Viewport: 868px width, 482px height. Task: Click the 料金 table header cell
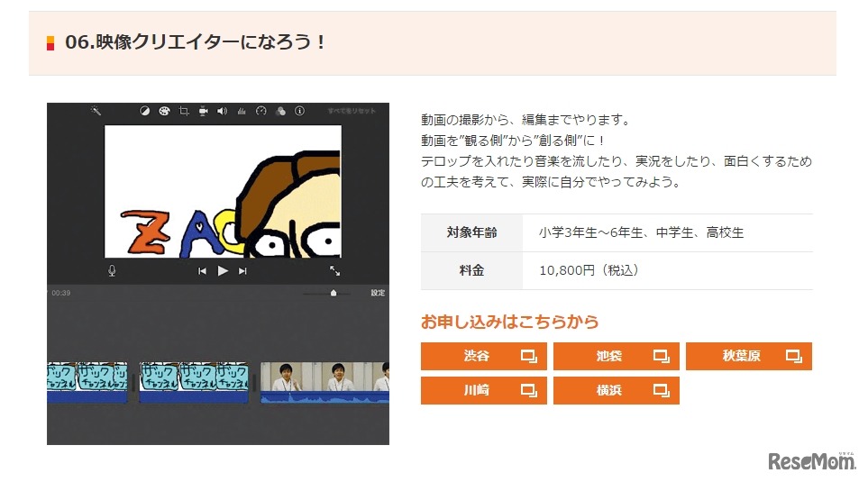pos(471,270)
